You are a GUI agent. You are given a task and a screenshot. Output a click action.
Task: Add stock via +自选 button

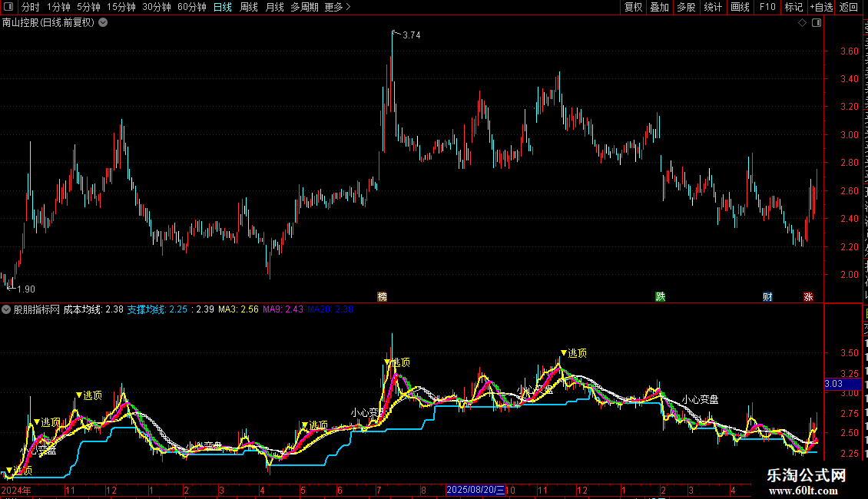click(821, 7)
